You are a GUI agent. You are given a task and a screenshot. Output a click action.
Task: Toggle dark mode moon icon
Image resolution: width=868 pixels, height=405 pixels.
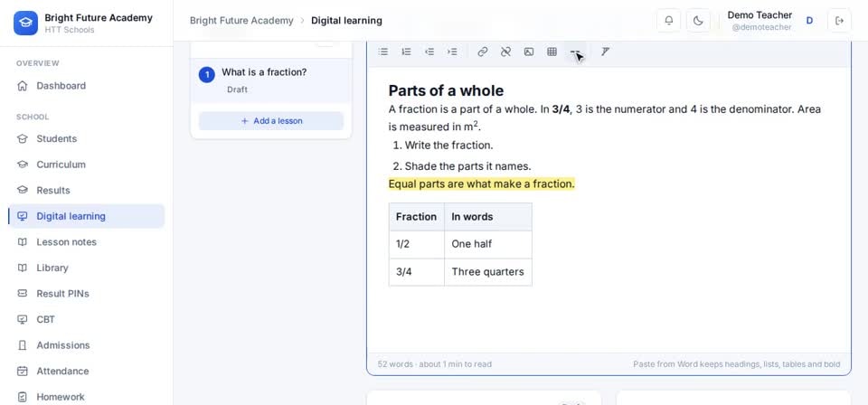point(698,21)
